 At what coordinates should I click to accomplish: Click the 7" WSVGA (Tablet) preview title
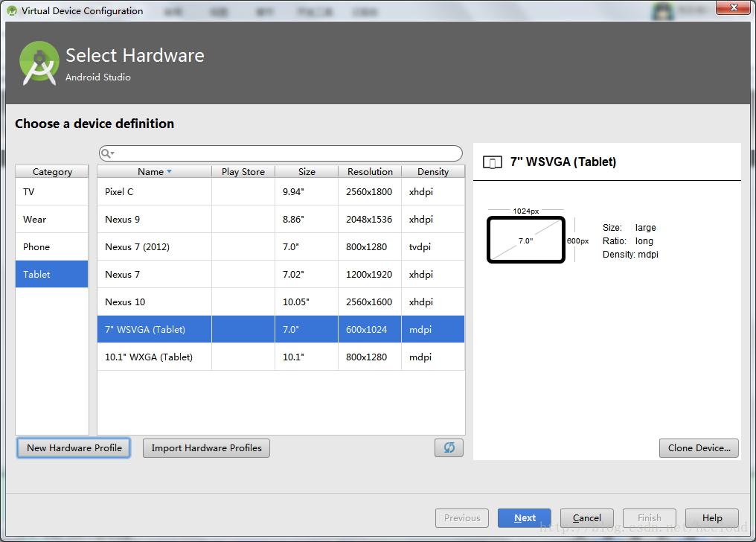(563, 162)
